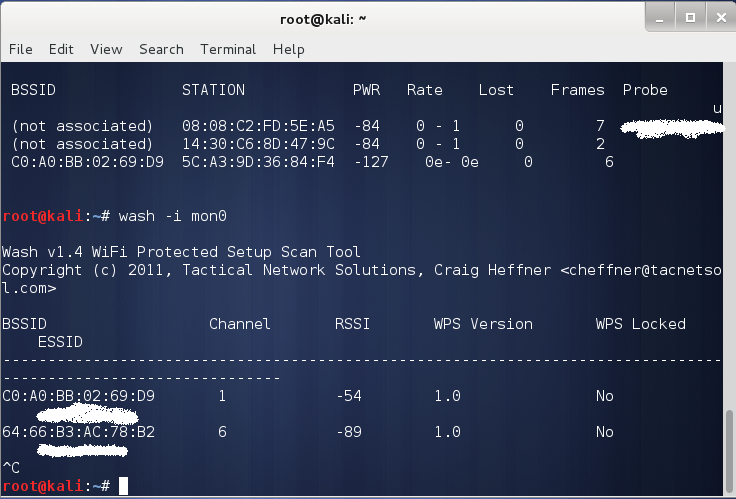The image size is (736, 499).
Task: Click the 'wash -i mon0' command text
Action: (173, 216)
